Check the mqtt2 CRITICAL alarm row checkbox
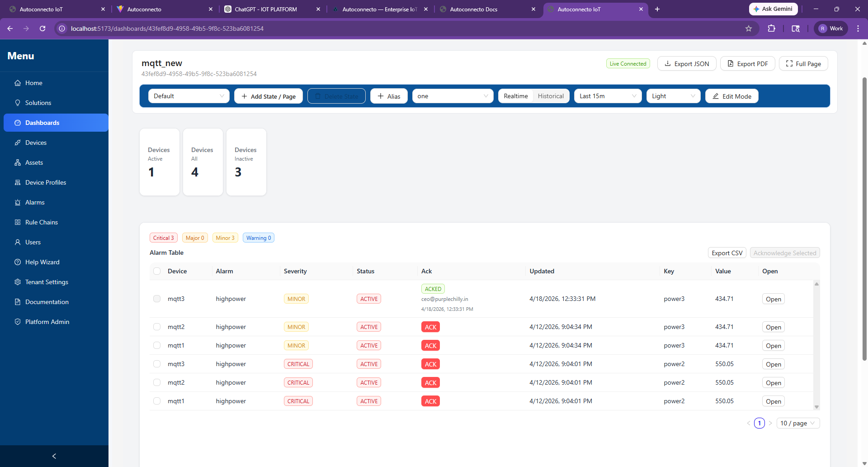 pos(157,382)
